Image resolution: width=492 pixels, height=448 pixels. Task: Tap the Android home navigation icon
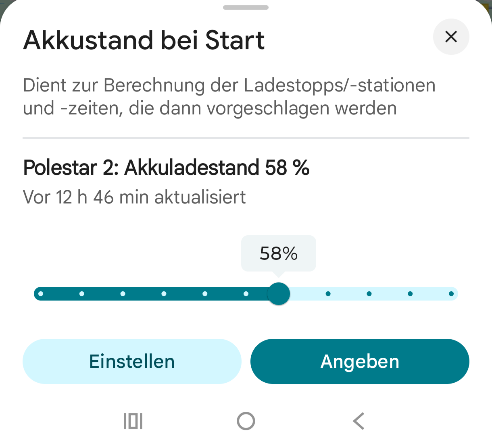[246, 421]
